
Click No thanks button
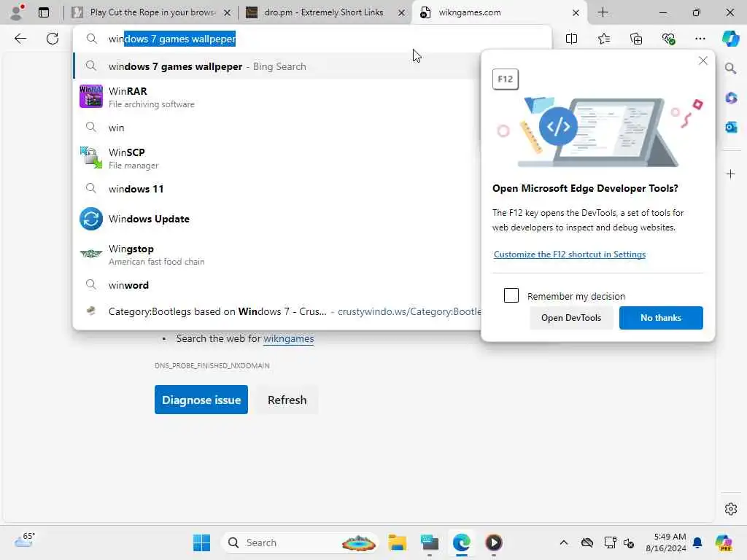661,318
